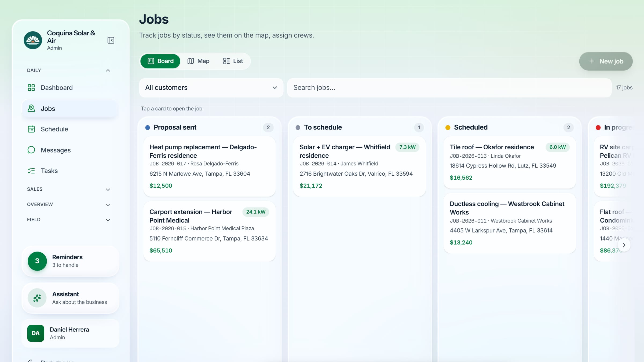
Task: Click the 17 jobs count label
Action: pos(624,88)
